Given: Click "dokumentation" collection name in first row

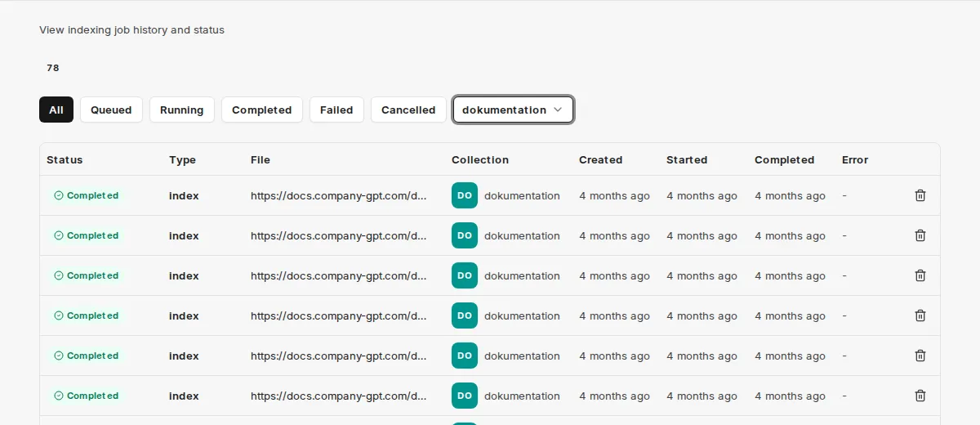Looking at the screenshot, I should coord(522,195).
